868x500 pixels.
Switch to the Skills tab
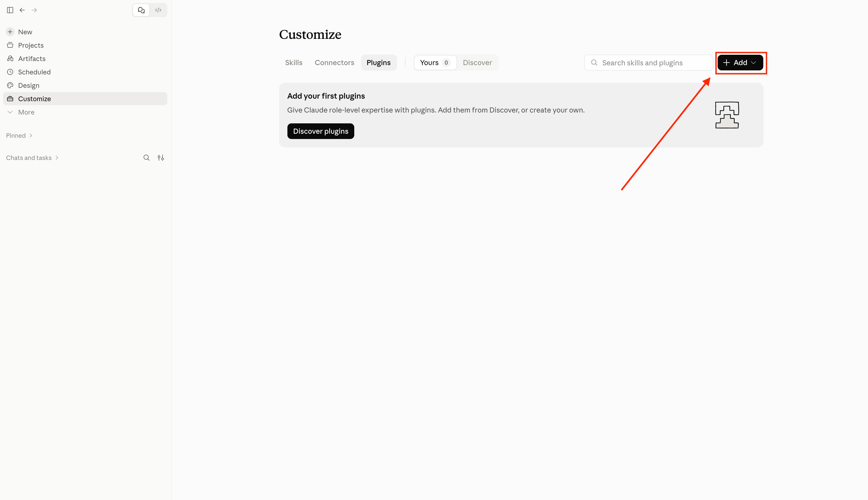click(294, 63)
